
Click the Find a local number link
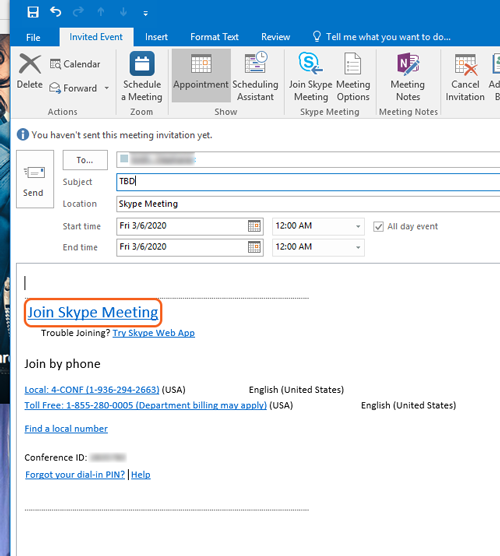point(66,429)
